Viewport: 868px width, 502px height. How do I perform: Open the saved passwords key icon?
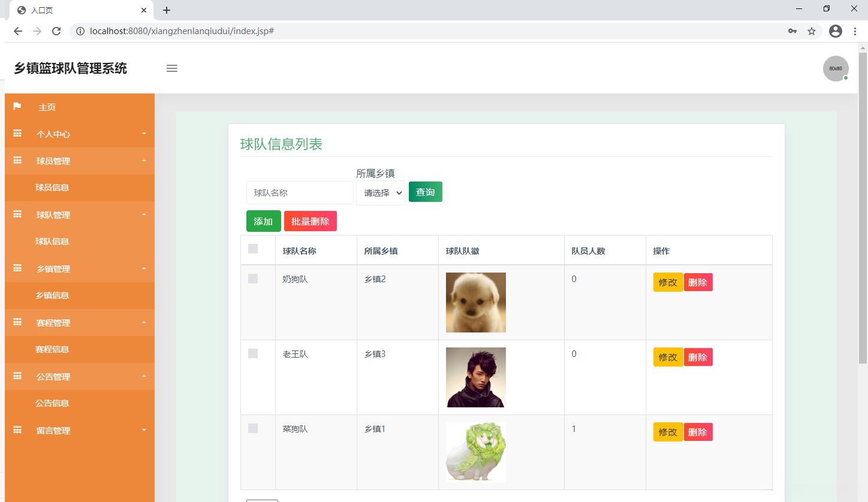point(792,31)
